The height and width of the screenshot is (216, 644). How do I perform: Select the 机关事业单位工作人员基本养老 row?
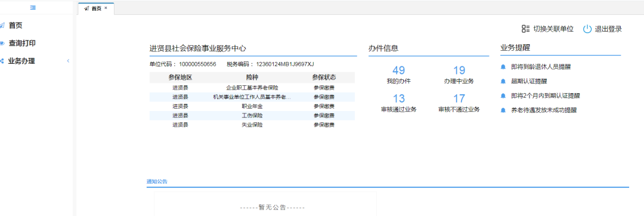pos(252,97)
